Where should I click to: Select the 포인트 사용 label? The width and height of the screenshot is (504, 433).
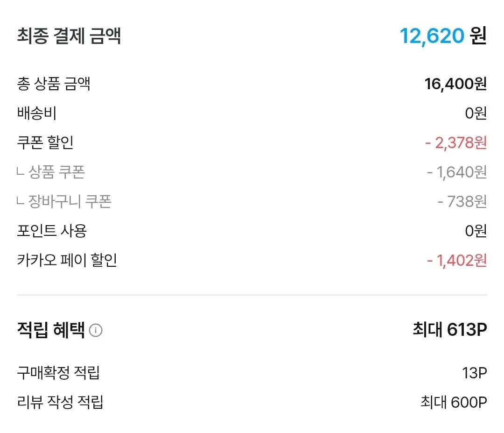pos(52,231)
